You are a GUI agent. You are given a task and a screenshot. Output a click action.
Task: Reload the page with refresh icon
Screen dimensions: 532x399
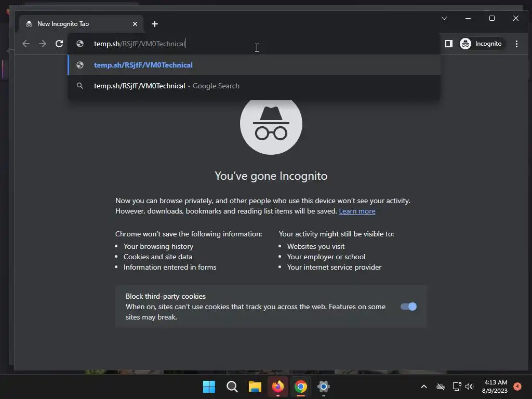coord(59,44)
